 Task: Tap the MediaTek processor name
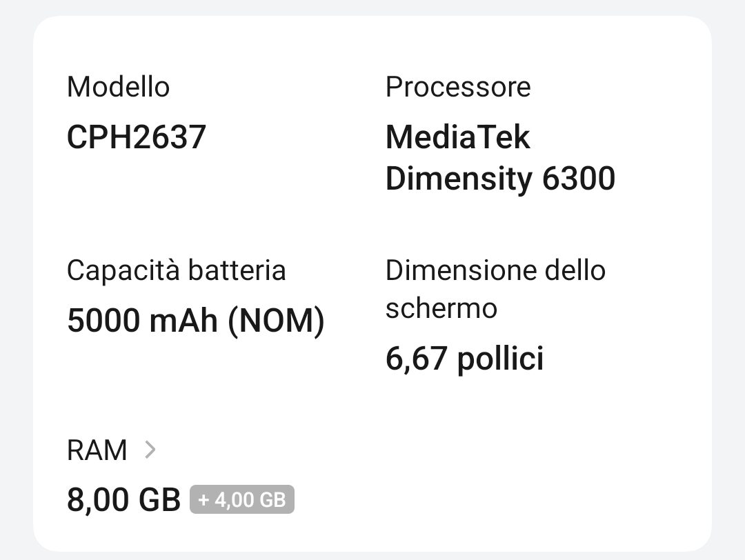458,137
